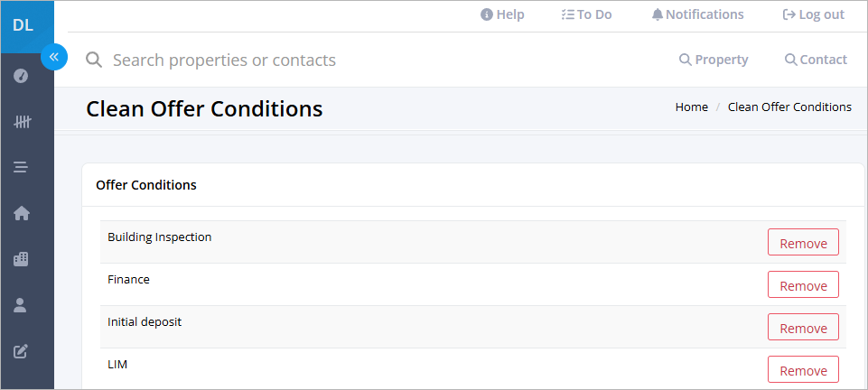Open the To Do list
868x390 pixels.
point(586,15)
